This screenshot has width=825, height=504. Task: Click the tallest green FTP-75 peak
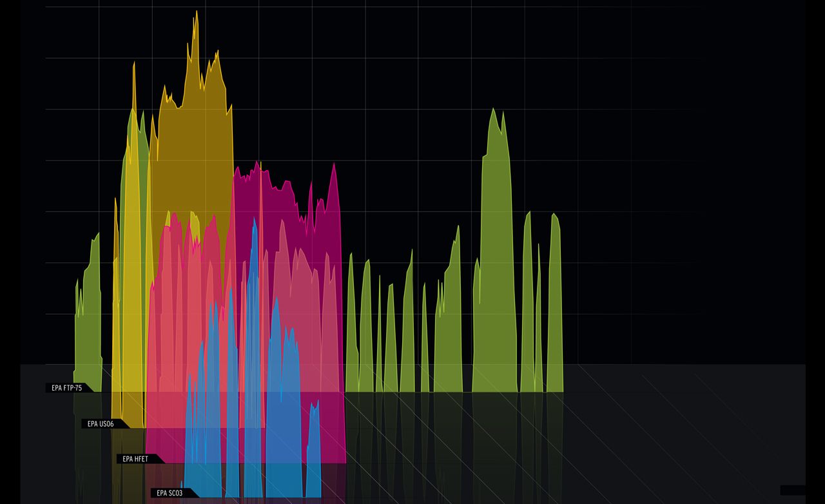click(495, 251)
